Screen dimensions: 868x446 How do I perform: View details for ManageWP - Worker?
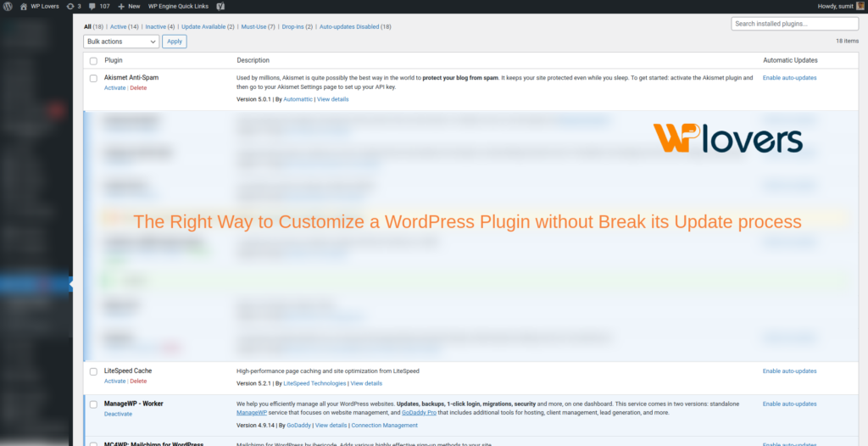click(x=331, y=426)
